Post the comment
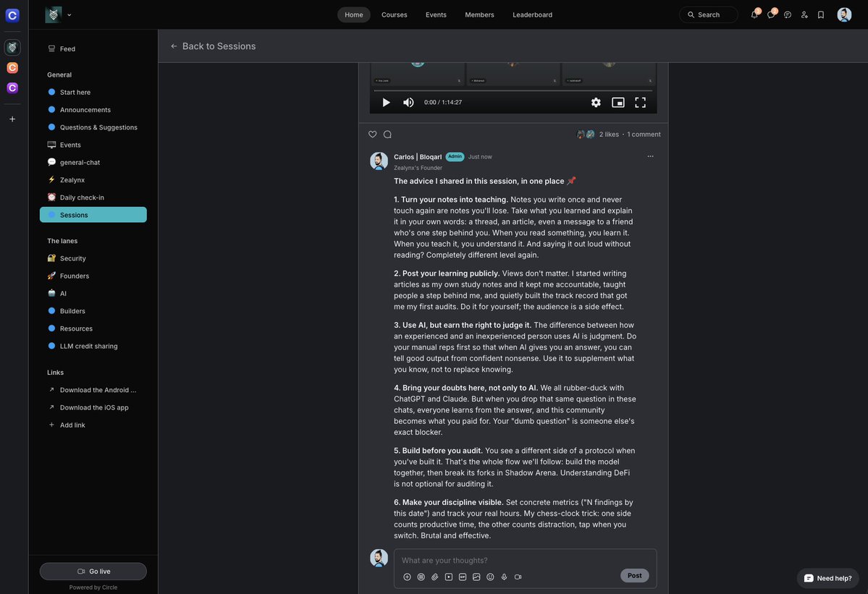This screenshot has width=868, height=594. 634,576
